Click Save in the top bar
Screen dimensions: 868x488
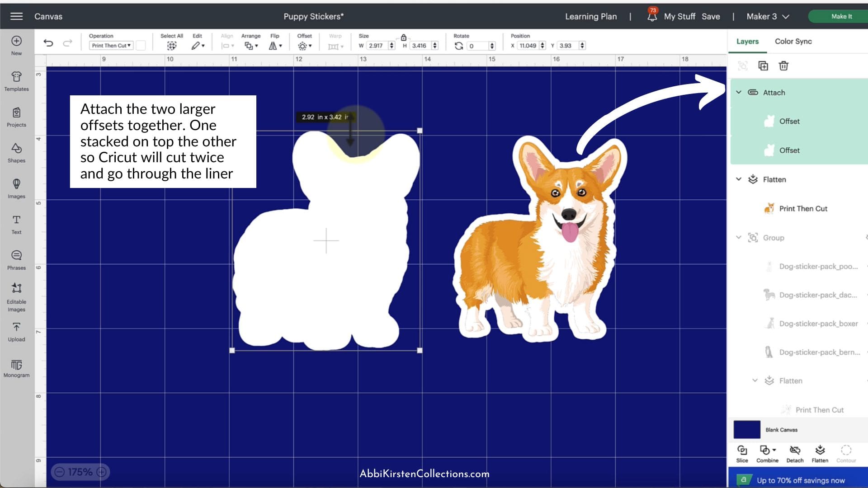pos(711,17)
